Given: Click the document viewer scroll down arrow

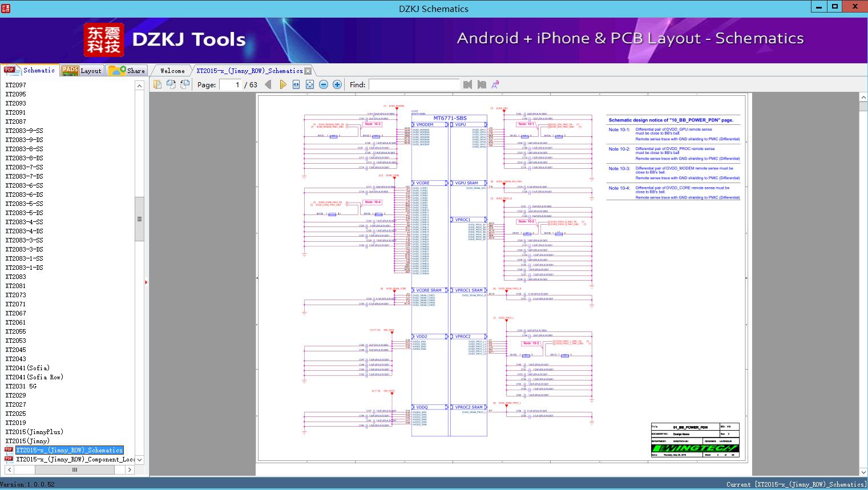Looking at the screenshot, I should 863,472.
